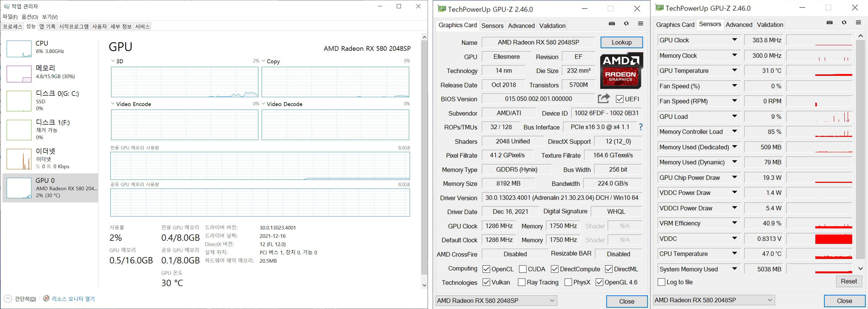The height and width of the screenshot is (309, 868).
Task: Switch to the 시작프로그램 tab in Task Manager
Action: (x=74, y=26)
